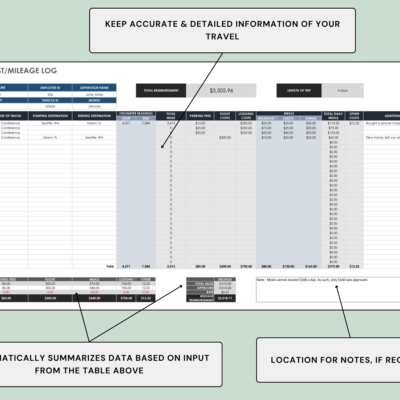Select the SUPERVISOR NAME header cell
400x400 pixels.
(94, 88)
